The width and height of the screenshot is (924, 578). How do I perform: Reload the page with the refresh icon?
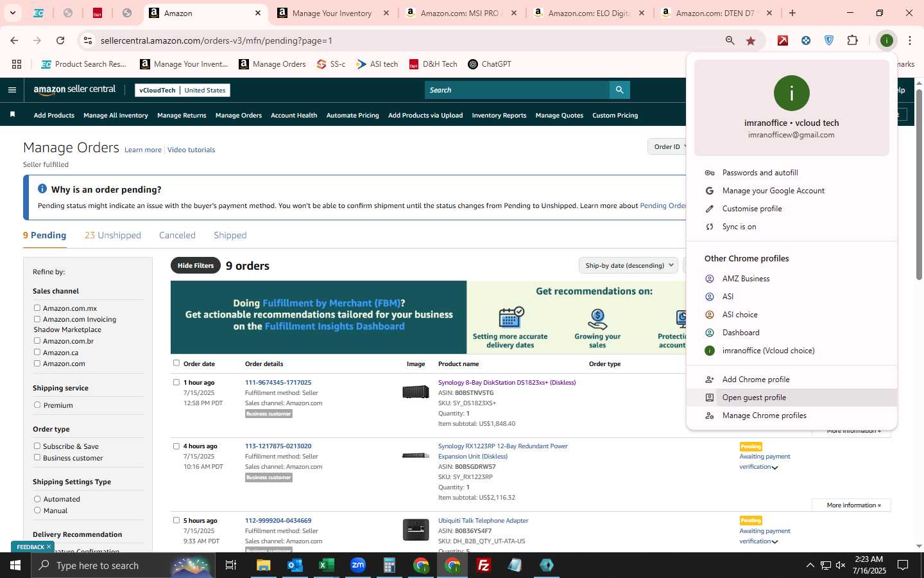tap(60, 40)
